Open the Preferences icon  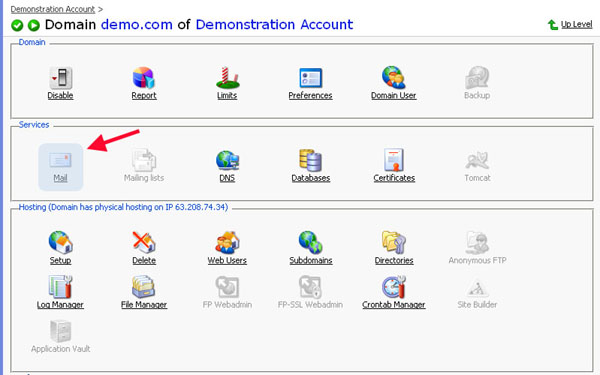click(x=310, y=78)
